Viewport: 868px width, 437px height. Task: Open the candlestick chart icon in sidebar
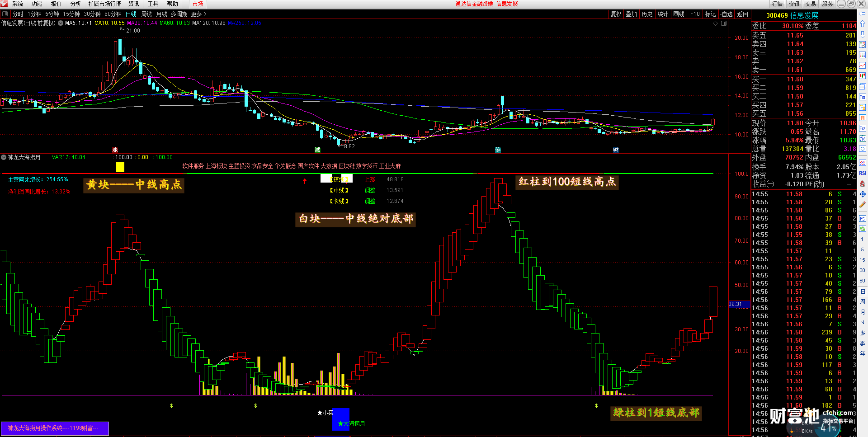[863, 76]
